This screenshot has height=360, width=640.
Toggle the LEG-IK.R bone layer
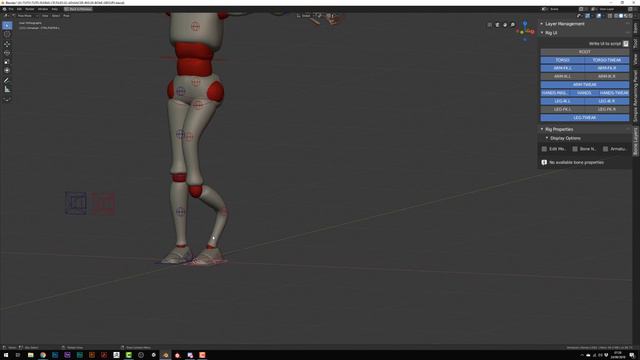click(x=607, y=101)
